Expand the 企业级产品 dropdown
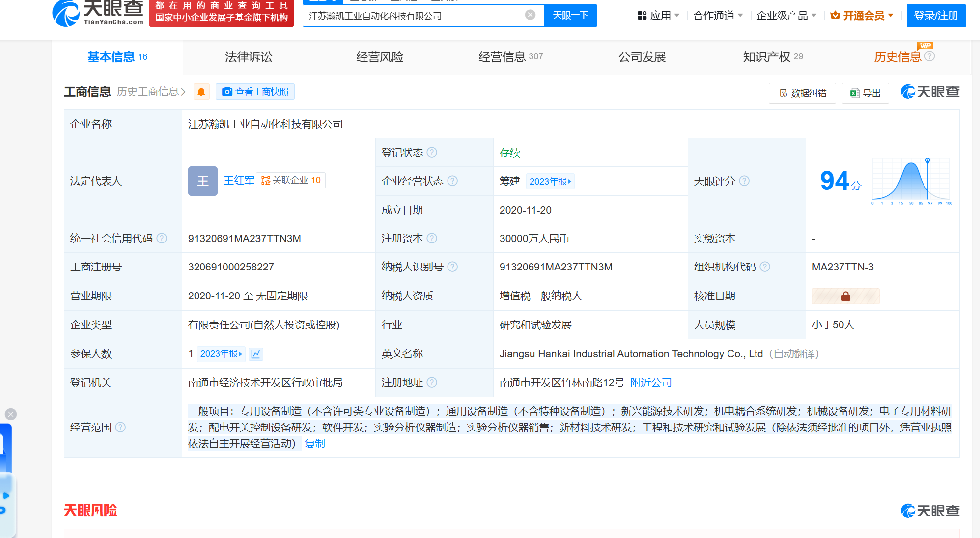 [x=786, y=16]
